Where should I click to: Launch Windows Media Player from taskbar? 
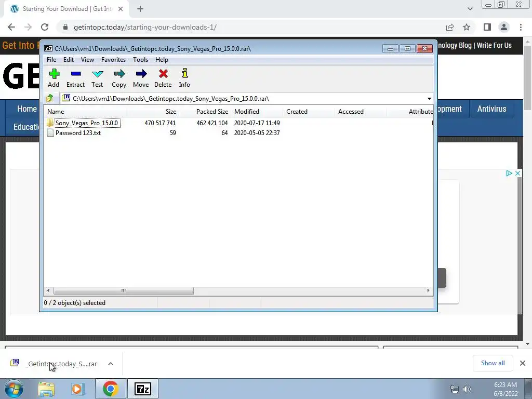tap(77, 389)
